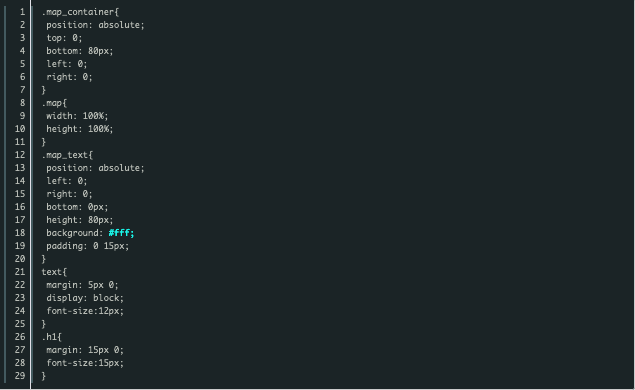
Task: Click the .map_text selector on line 12
Action: 67,155
